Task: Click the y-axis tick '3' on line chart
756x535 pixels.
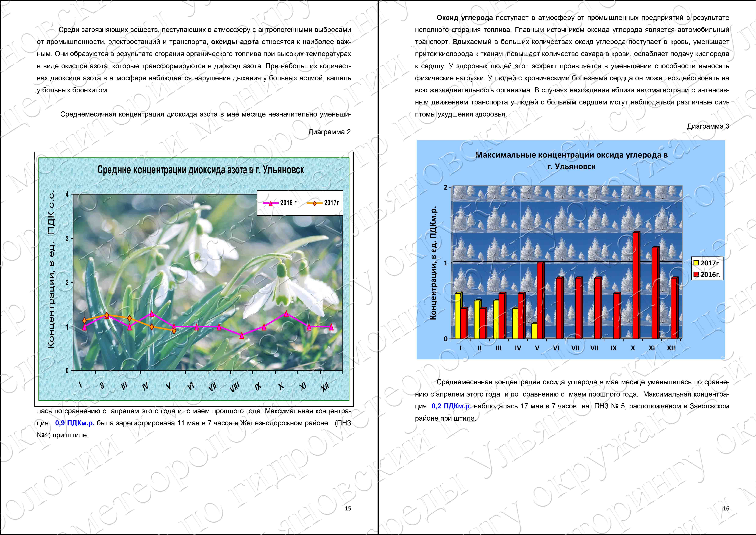Action: coord(67,239)
